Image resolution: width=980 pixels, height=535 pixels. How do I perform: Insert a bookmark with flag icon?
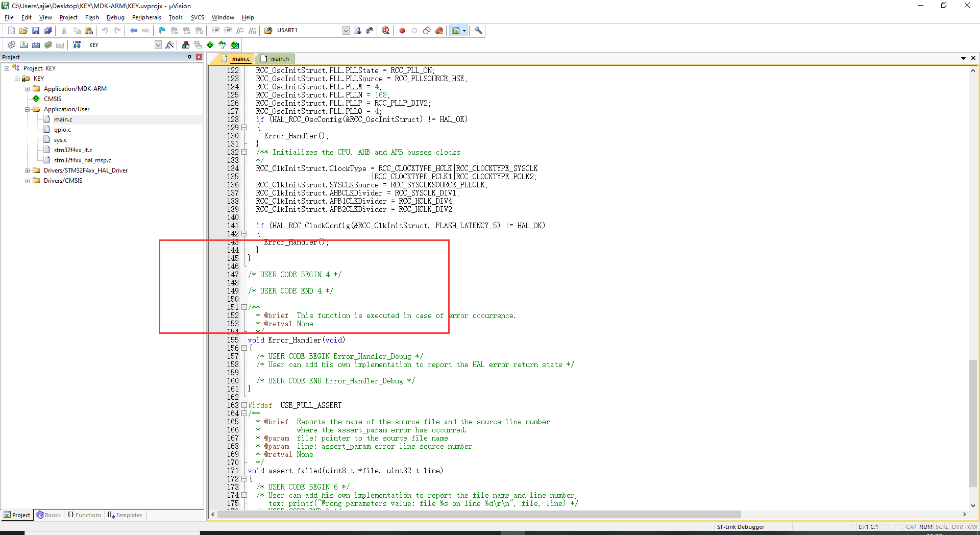tap(162, 31)
